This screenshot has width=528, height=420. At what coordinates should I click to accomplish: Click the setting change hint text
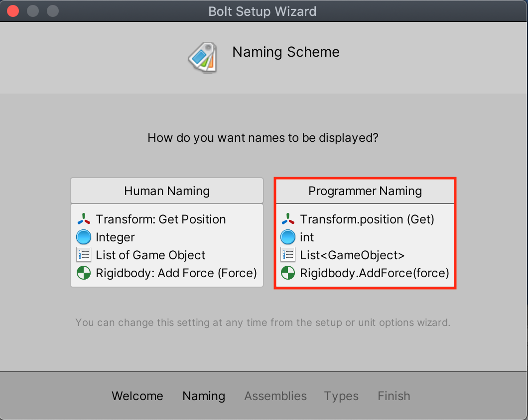click(263, 322)
